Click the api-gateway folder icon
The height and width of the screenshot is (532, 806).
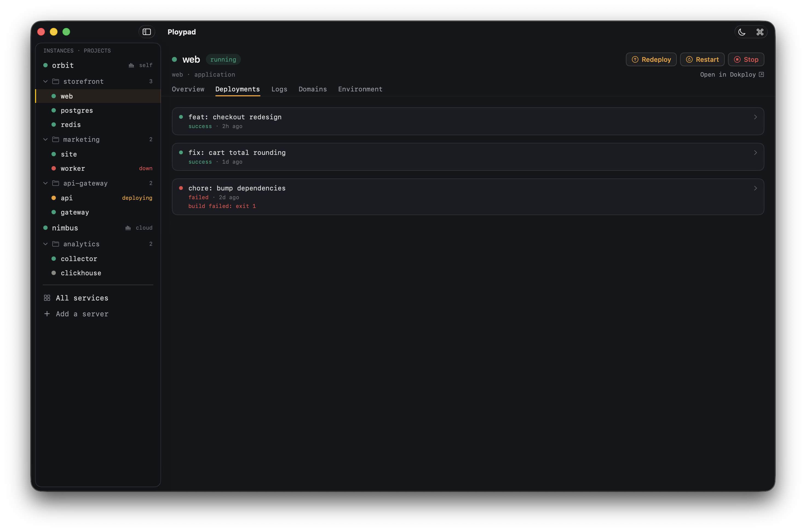[56, 183]
